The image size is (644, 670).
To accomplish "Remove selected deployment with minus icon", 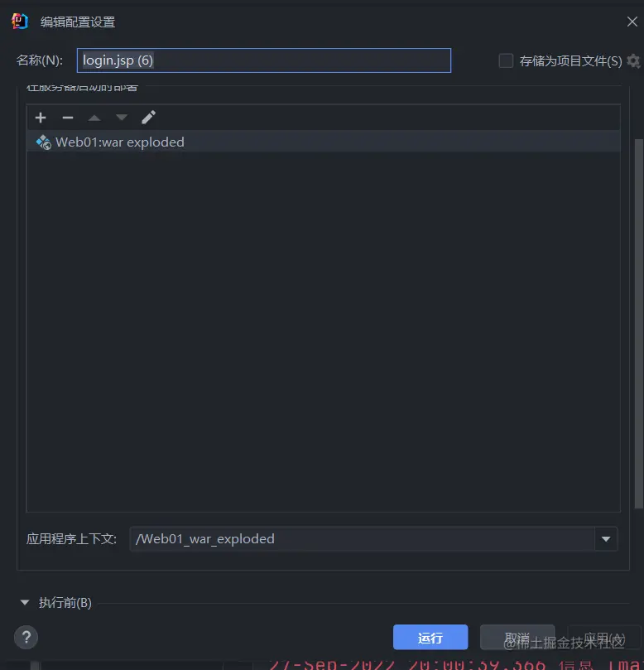I will pos(68,118).
